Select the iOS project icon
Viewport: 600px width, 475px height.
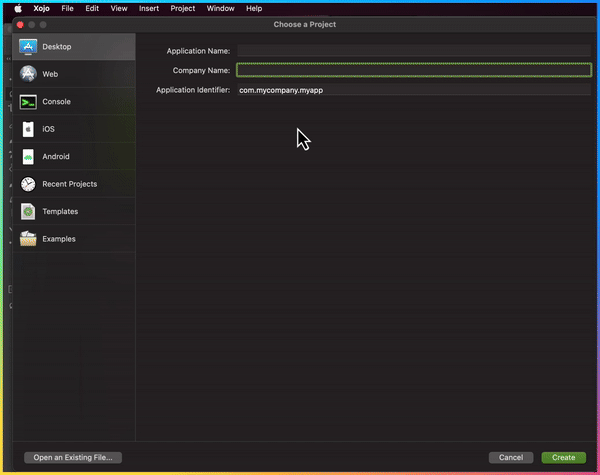(x=28, y=129)
